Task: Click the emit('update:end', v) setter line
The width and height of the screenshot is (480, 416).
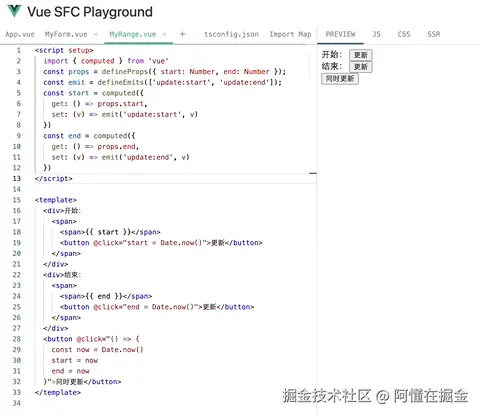Action: 120,157
